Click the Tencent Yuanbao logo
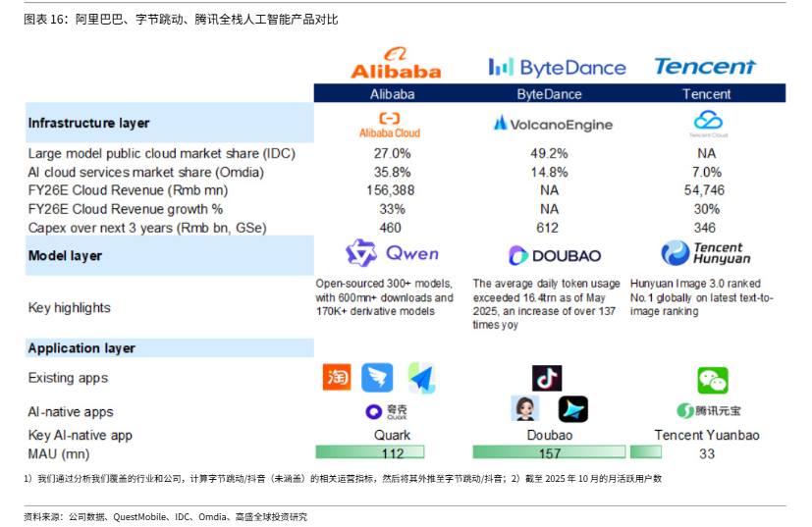This screenshot has width=812, height=527. (707, 410)
